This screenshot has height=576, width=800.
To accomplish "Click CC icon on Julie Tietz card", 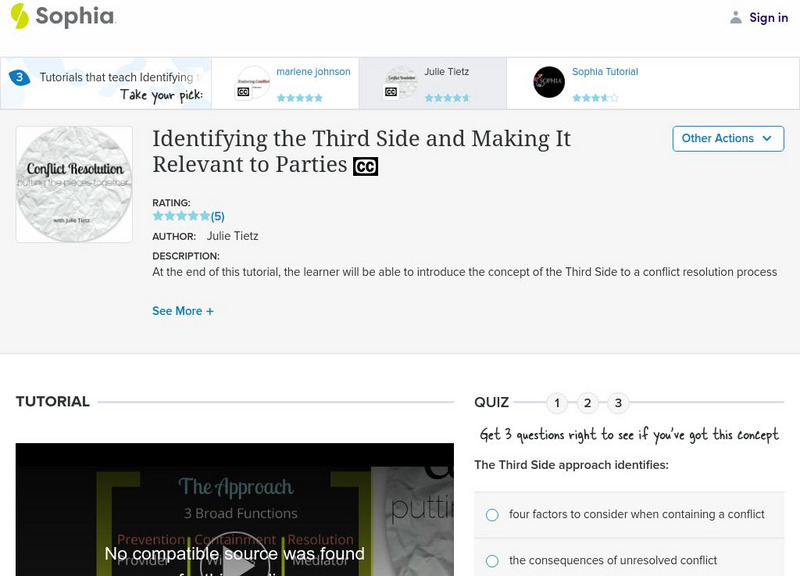I will click(x=391, y=92).
